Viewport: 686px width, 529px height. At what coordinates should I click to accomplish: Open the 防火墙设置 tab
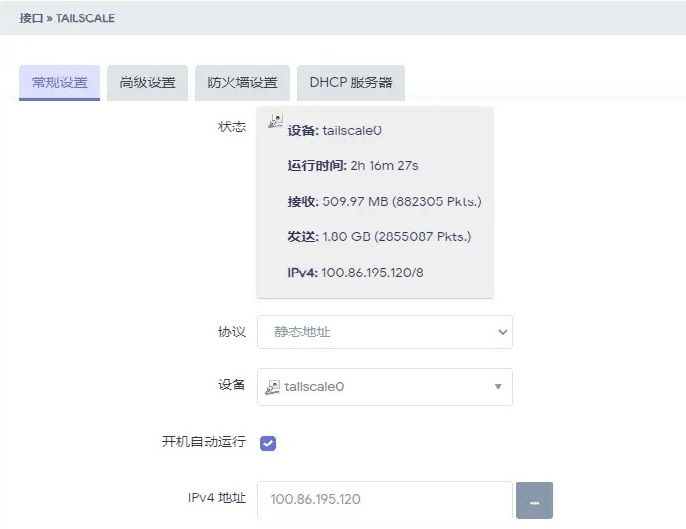[x=242, y=83]
